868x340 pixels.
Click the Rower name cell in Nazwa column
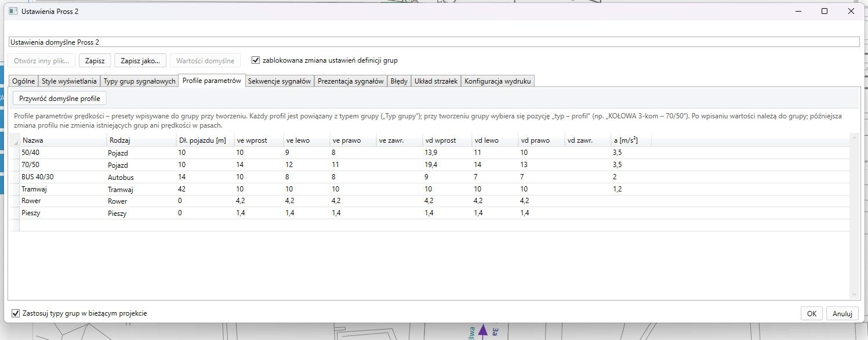click(x=63, y=201)
